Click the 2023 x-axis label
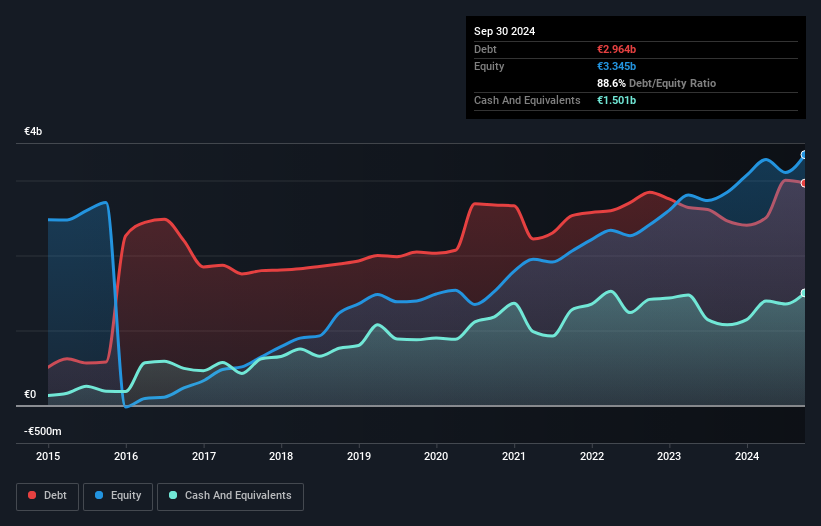The image size is (821, 526). (x=669, y=456)
